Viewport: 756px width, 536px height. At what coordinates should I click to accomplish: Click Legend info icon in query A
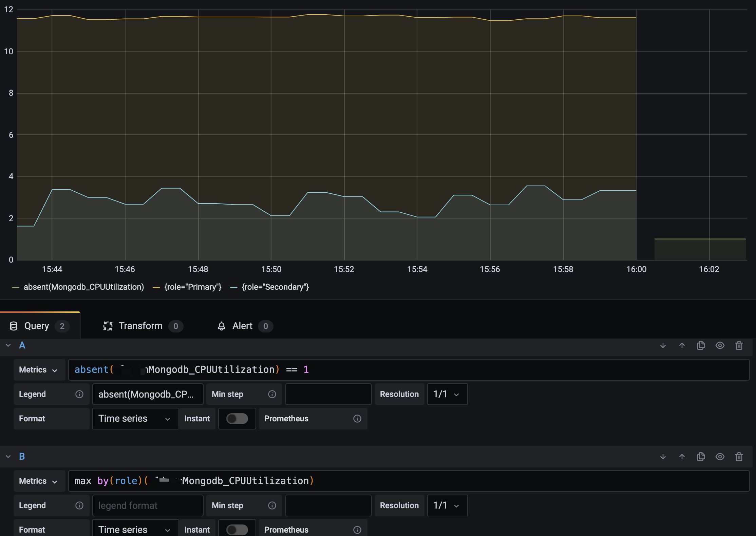79,394
